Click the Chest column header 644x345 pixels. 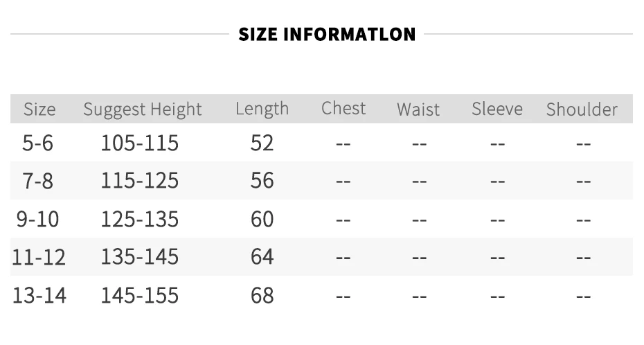[x=343, y=109]
